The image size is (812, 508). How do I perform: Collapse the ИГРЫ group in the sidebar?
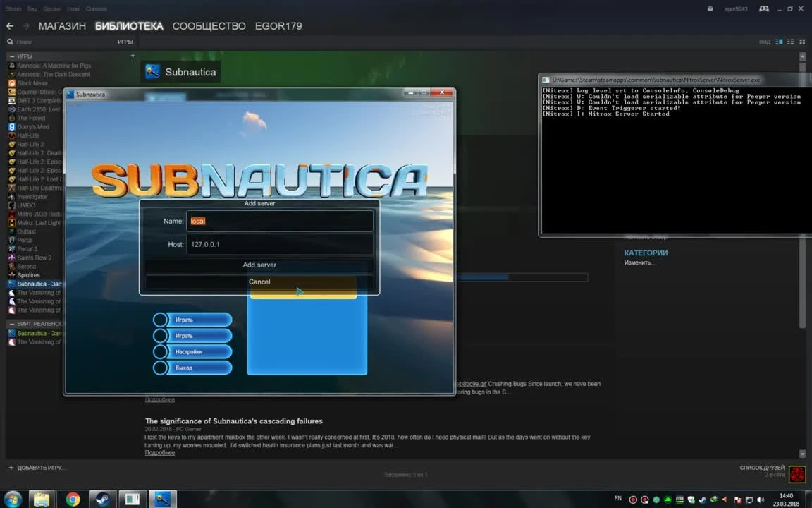click(12, 56)
